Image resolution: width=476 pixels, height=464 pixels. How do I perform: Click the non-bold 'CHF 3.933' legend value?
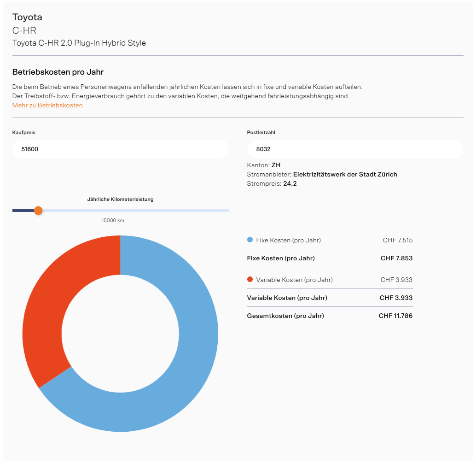396,280
